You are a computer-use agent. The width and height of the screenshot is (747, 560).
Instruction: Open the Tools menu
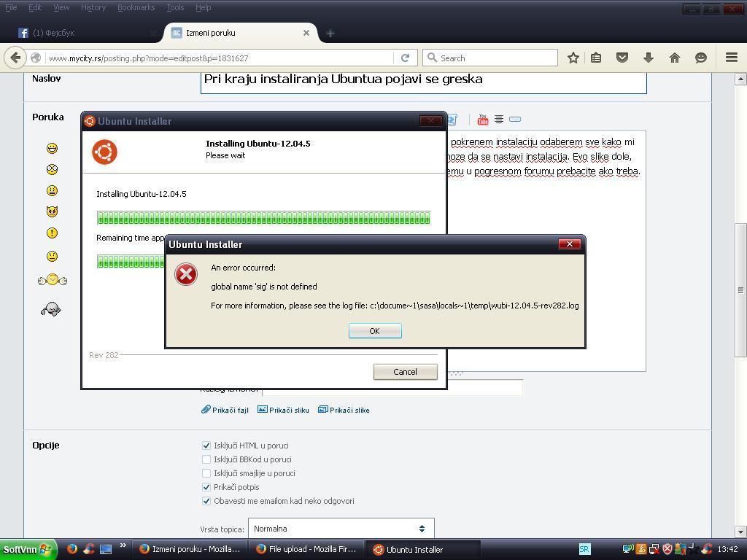click(x=175, y=7)
